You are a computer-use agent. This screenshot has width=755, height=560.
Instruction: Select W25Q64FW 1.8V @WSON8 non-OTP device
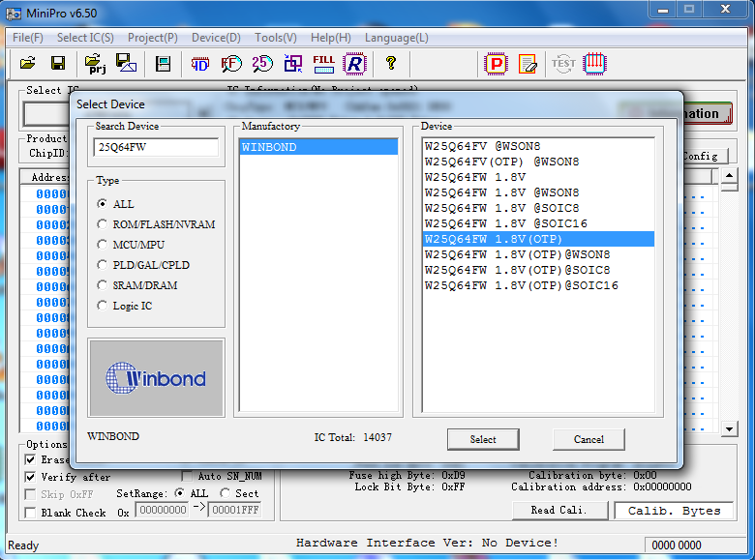(538, 192)
